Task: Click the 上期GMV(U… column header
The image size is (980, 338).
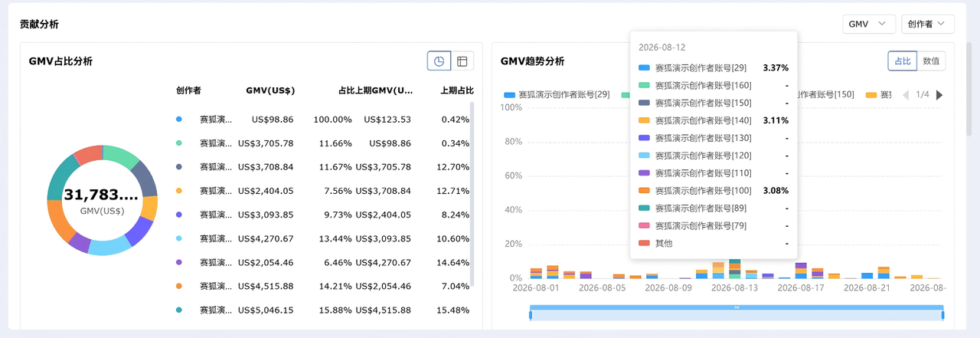Action: coord(384,90)
